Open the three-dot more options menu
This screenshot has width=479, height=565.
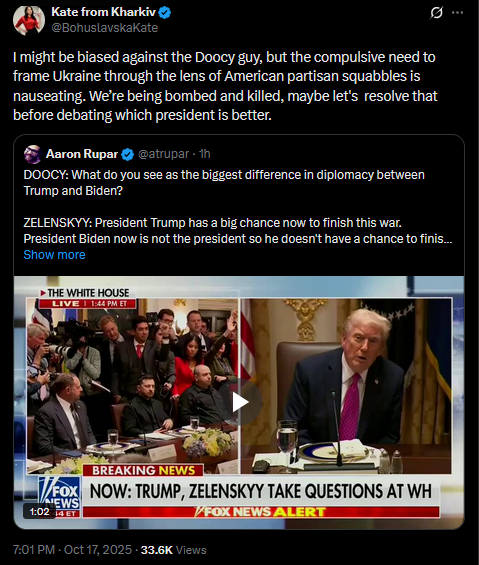point(457,13)
